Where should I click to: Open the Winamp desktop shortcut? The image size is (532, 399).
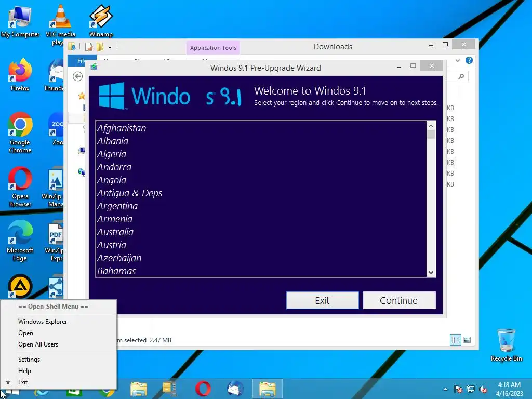pyautogui.click(x=101, y=21)
